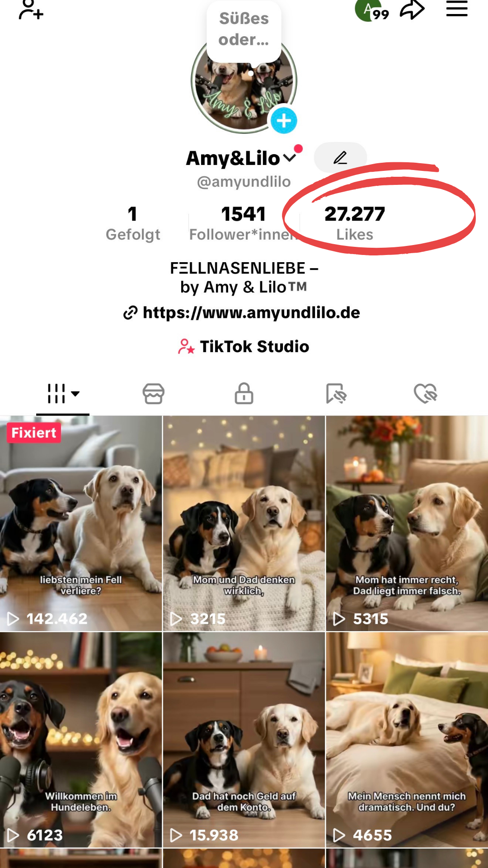Viewport: 488px width, 868px height.
Task: Open the TikTok shop tab icon
Action: tap(154, 393)
